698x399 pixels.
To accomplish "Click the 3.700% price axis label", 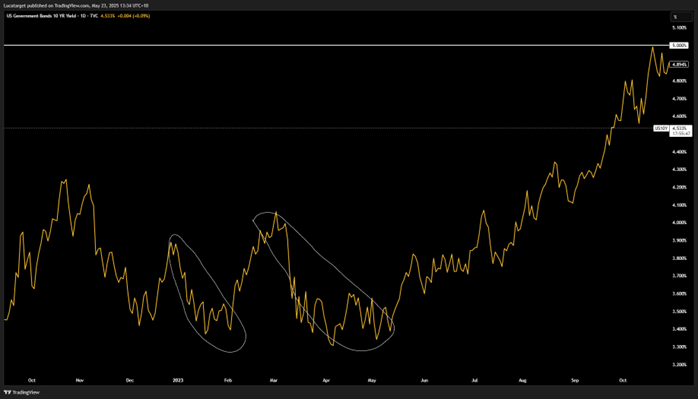I will pos(679,276).
